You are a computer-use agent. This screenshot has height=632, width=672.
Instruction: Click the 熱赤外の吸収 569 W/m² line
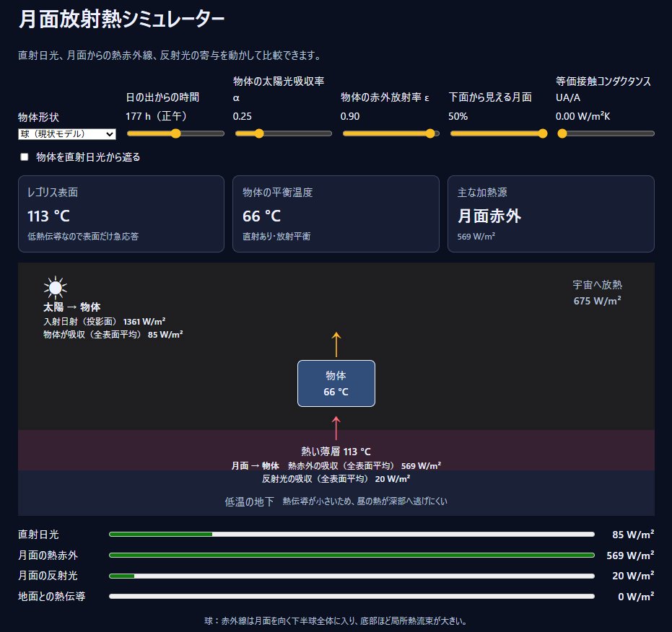tap(365, 466)
